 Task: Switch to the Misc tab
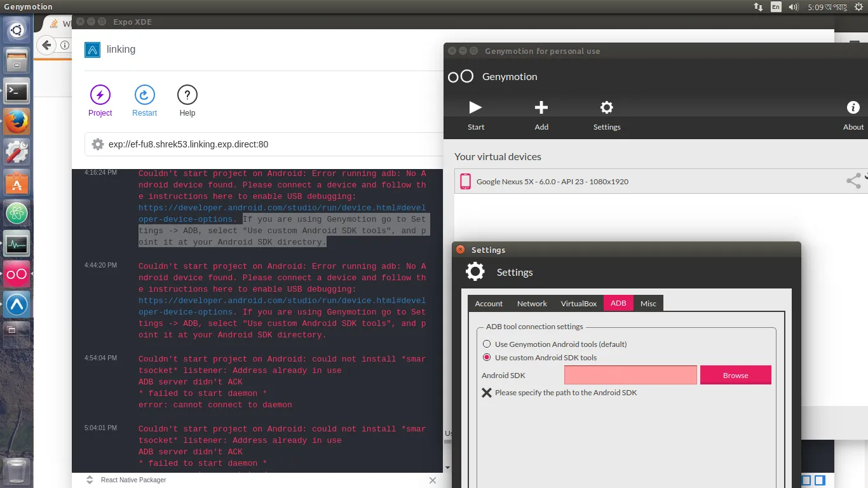[x=648, y=304]
